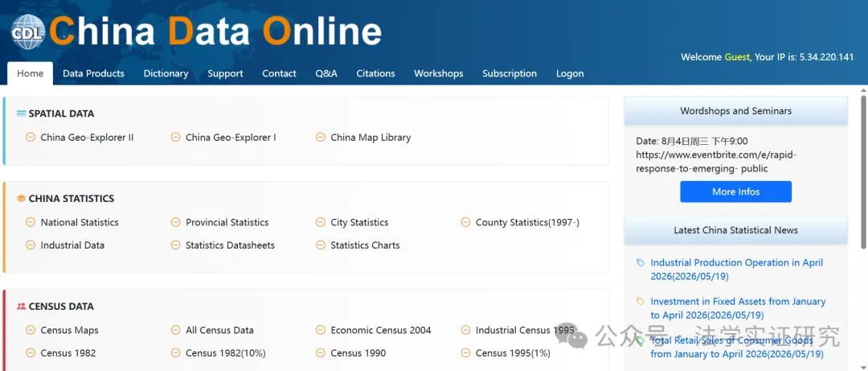Open the Provincial Statistics link
868x371 pixels.
tap(227, 222)
